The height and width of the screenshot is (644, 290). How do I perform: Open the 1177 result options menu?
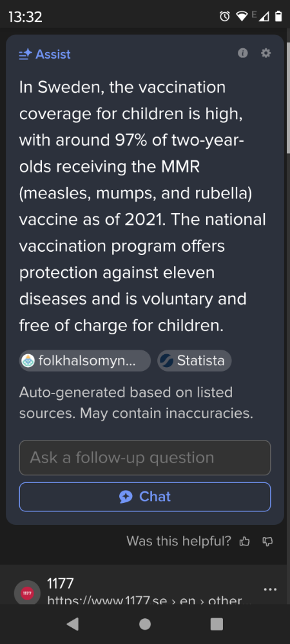[270, 589]
